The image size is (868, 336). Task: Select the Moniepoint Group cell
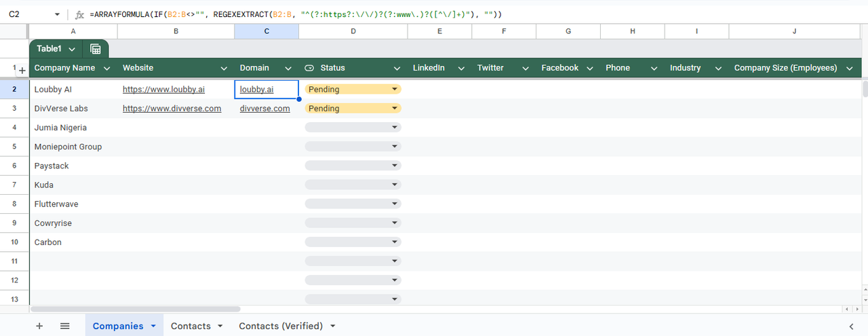click(73, 147)
